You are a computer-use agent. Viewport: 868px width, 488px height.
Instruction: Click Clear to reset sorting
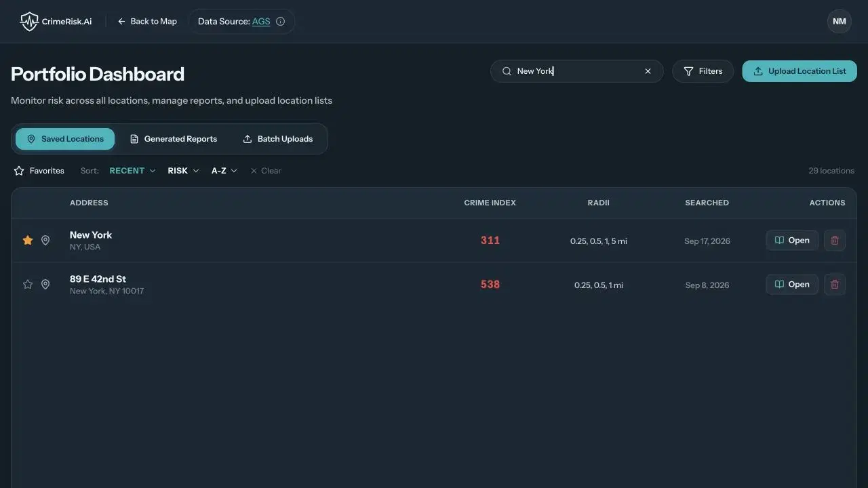click(266, 171)
